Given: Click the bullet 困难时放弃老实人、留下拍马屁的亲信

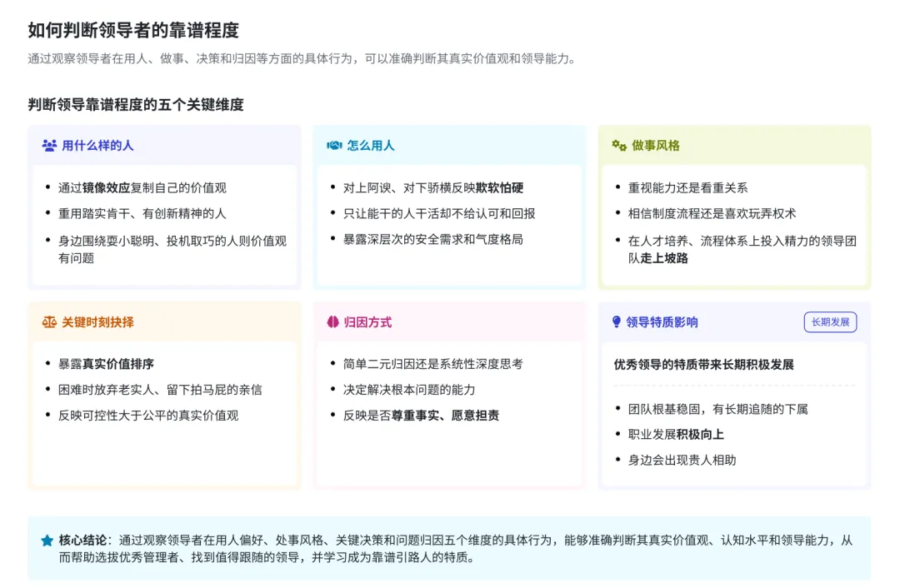Looking at the screenshot, I should pos(160,390).
